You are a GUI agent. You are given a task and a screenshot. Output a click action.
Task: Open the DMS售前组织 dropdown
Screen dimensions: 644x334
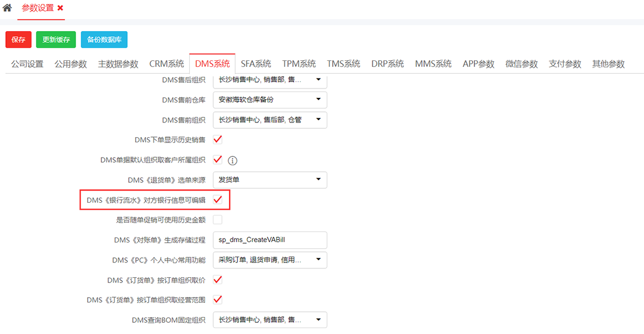(269, 120)
